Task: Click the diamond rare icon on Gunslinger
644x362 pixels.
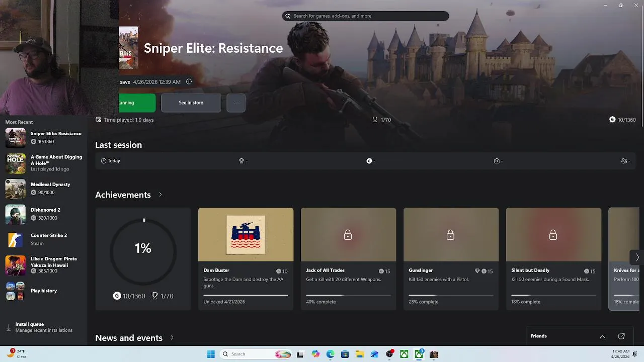Action: tap(477, 271)
